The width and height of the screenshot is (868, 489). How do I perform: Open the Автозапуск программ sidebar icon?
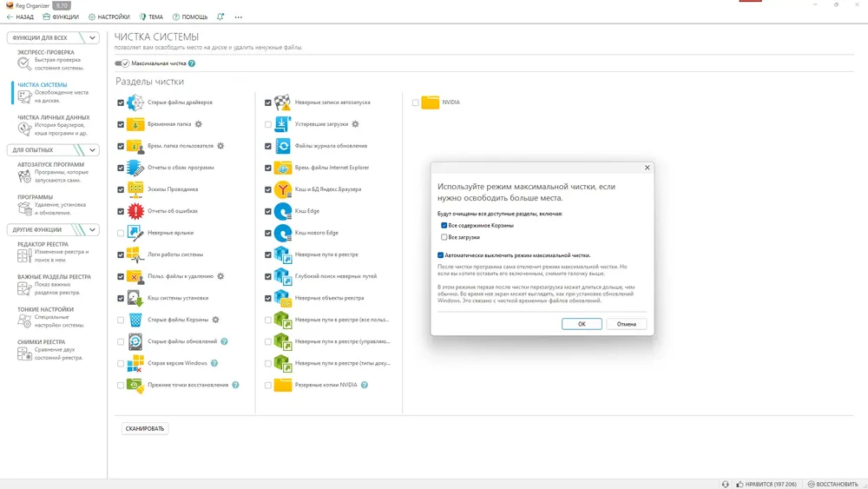pyautogui.click(x=23, y=176)
